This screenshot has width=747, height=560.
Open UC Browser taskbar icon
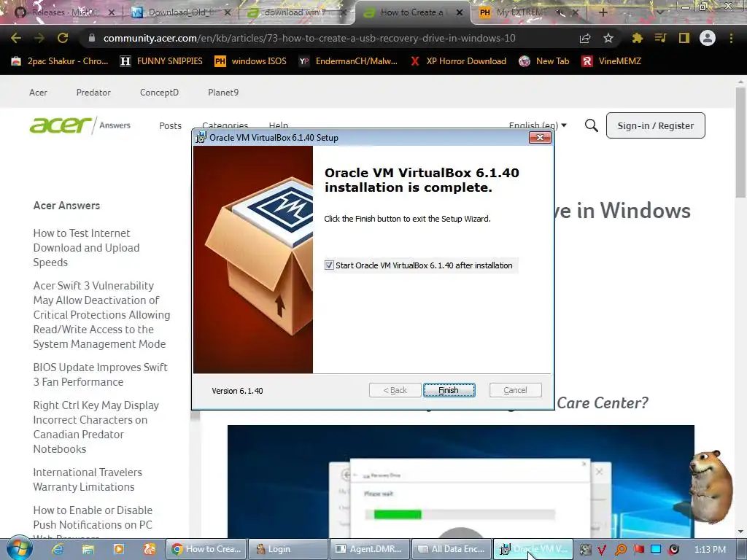[x=150, y=549]
